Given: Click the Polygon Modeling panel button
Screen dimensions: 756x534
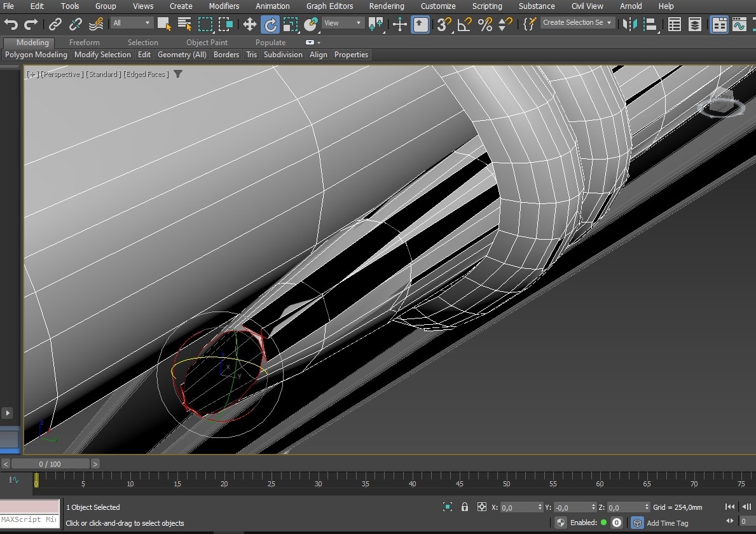Looking at the screenshot, I should (36, 55).
